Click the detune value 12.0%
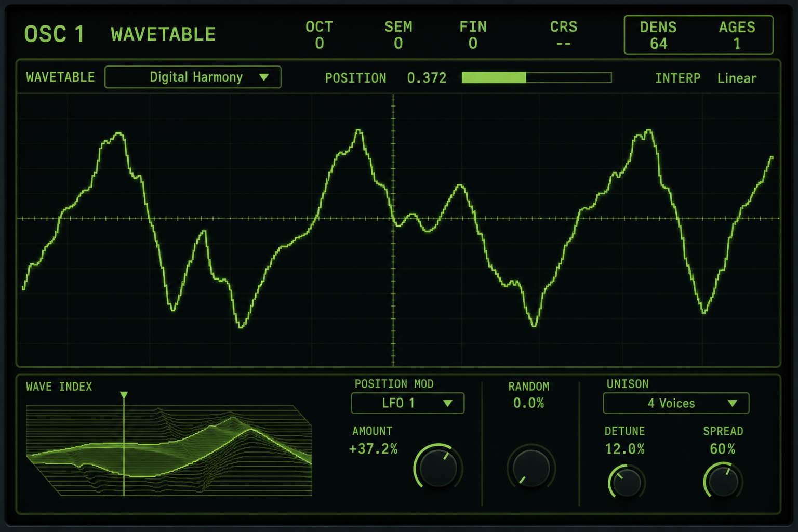Screen dimensions: 798x532 624,449
